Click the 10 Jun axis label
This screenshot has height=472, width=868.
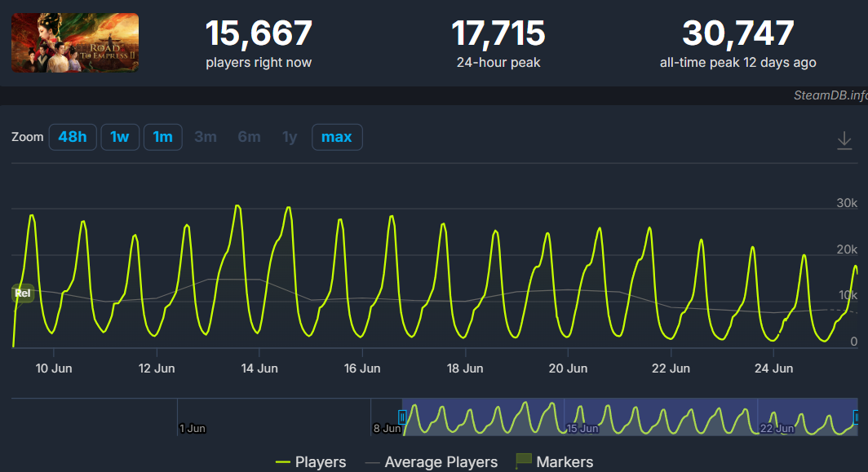coord(54,368)
